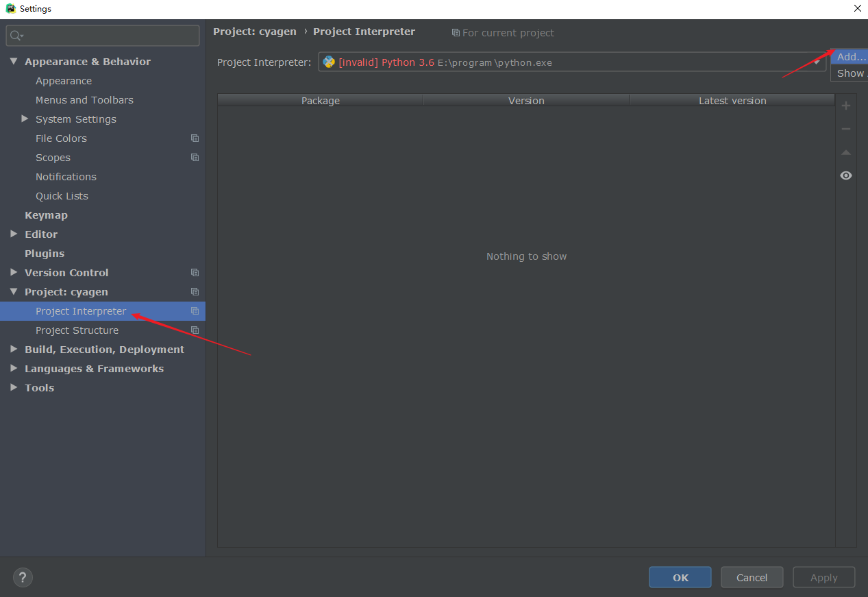Close the Settings window

point(857,9)
